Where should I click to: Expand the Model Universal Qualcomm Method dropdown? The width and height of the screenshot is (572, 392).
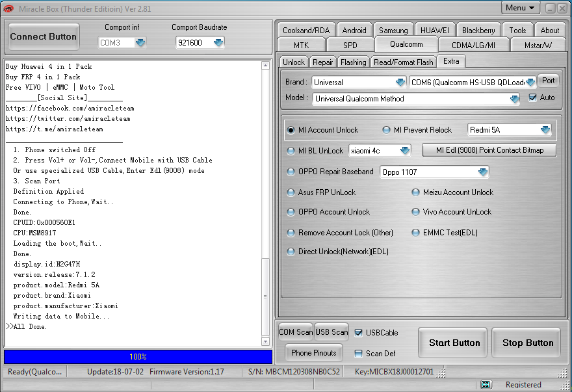point(514,99)
